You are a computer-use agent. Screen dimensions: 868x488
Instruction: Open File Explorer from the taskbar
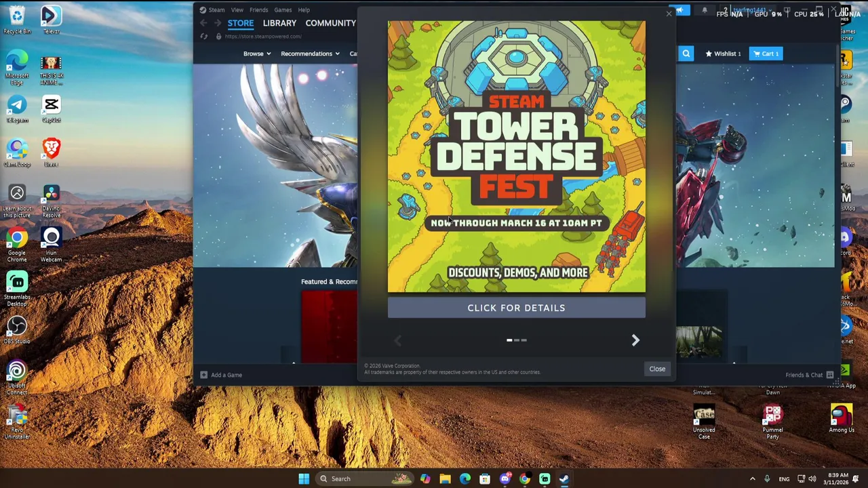[x=445, y=479]
